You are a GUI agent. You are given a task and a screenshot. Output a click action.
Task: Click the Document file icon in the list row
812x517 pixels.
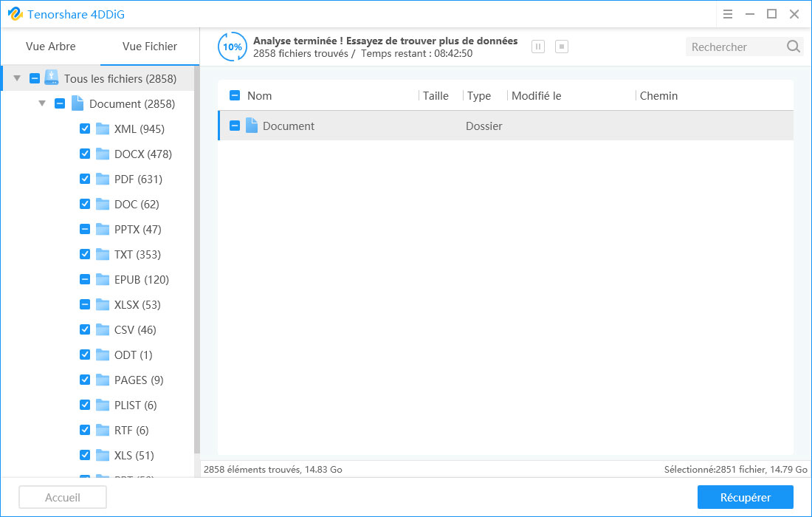coord(252,126)
